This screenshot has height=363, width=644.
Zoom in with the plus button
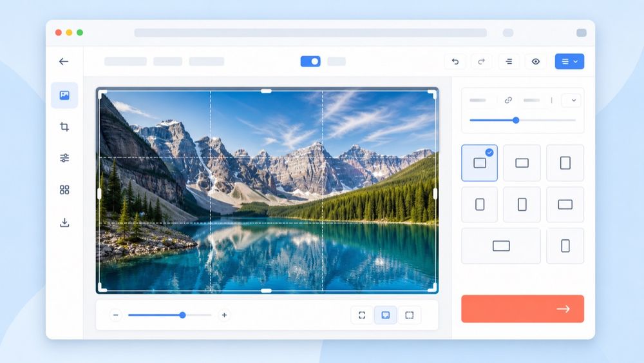[x=224, y=315]
